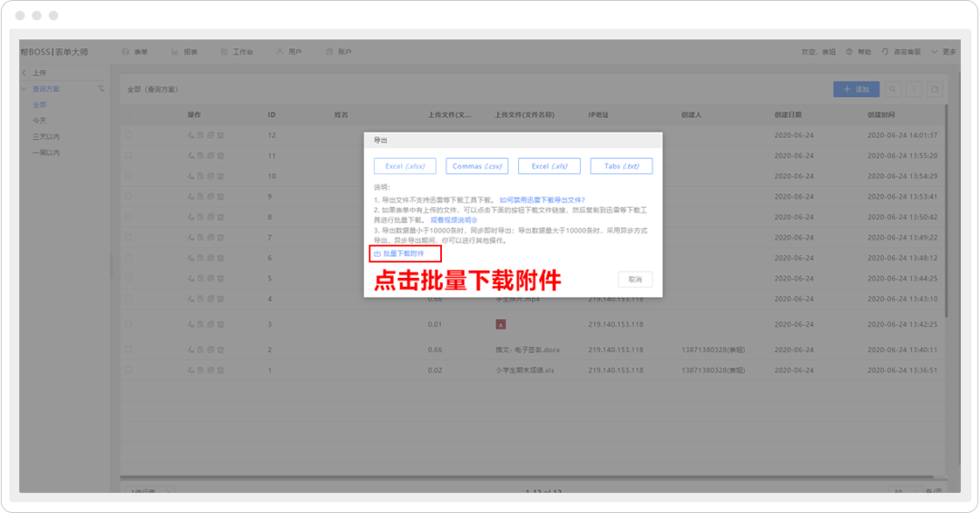
Task: Check the checkbox for row ID 12
Action: pyautogui.click(x=129, y=135)
